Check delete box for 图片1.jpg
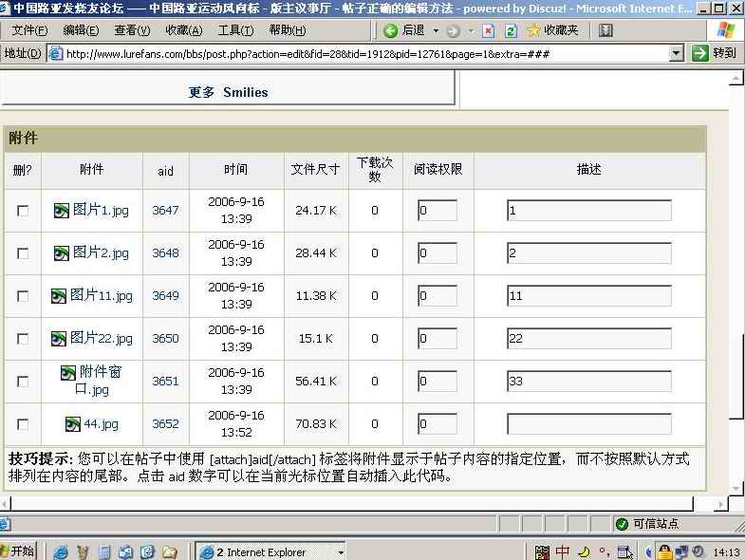 23,211
